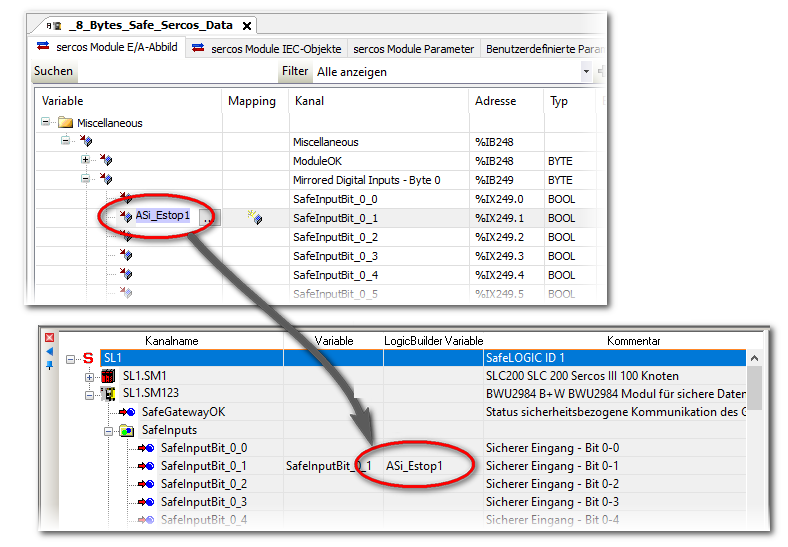
Task: Expand the ModuleOK variable row
Action: click(x=85, y=161)
